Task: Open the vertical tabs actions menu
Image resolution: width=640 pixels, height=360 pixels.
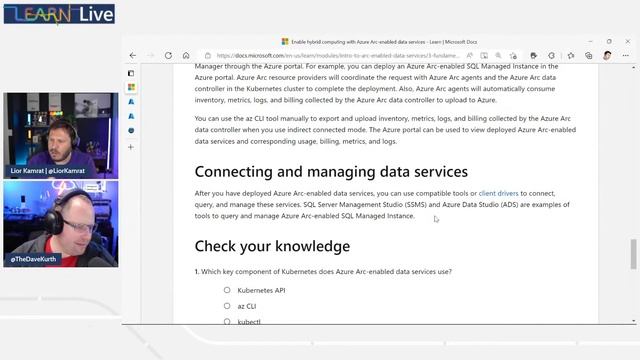Action: pos(131,73)
